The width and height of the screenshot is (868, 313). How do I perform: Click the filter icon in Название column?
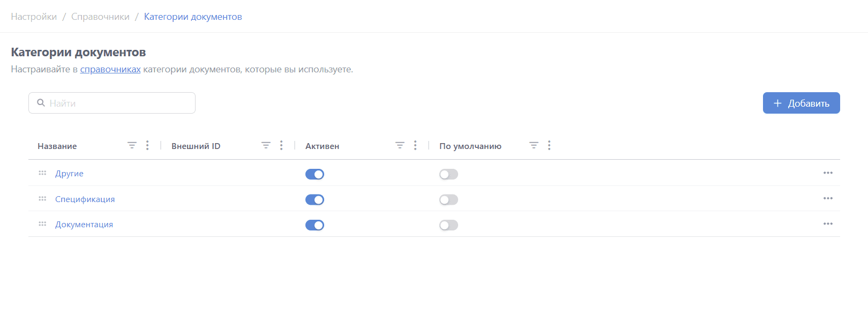pyautogui.click(x=132, y=145)
